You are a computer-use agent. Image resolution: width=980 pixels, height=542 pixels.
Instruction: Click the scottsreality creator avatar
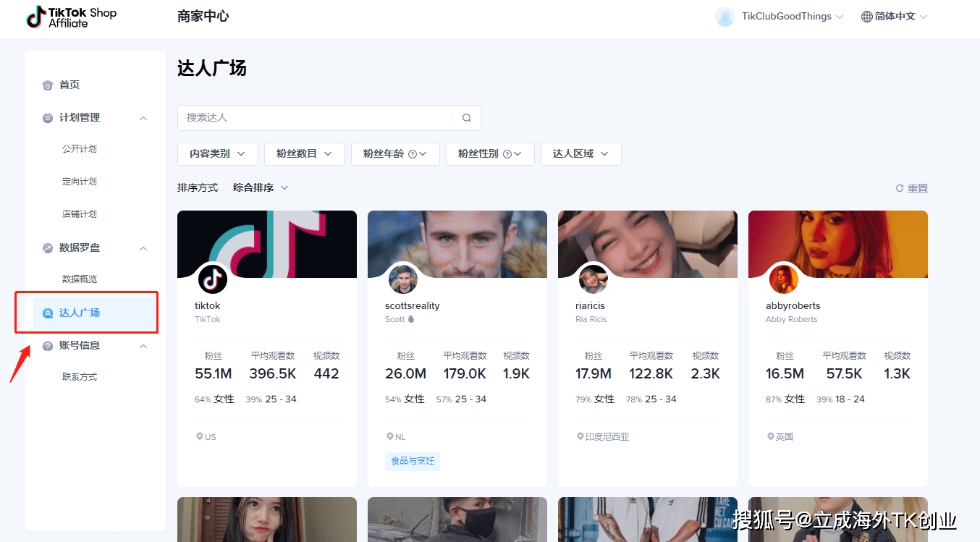[x=403, y=279]
